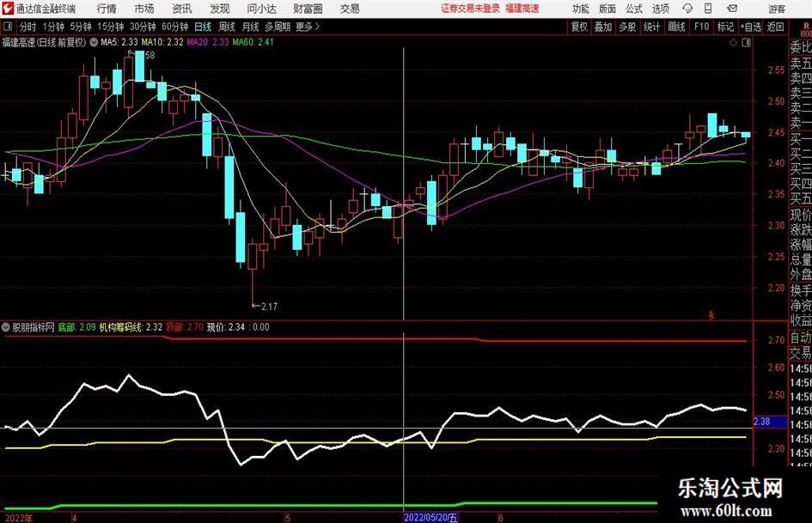This screenshot has width=812, height=523.
Task: Select the 日线 daily chart tab
Action: click(x=203, y=27)
